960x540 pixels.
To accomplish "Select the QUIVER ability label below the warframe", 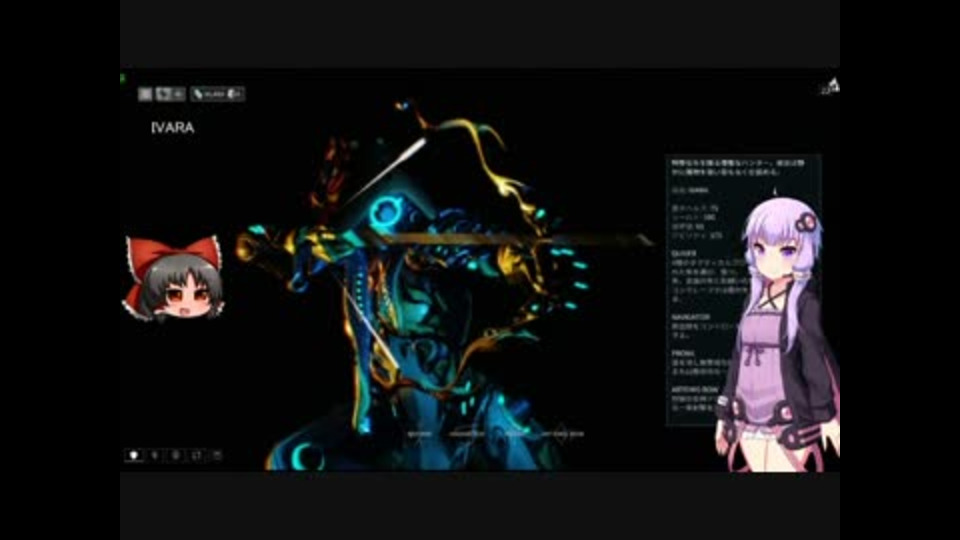I will point(419,434).
